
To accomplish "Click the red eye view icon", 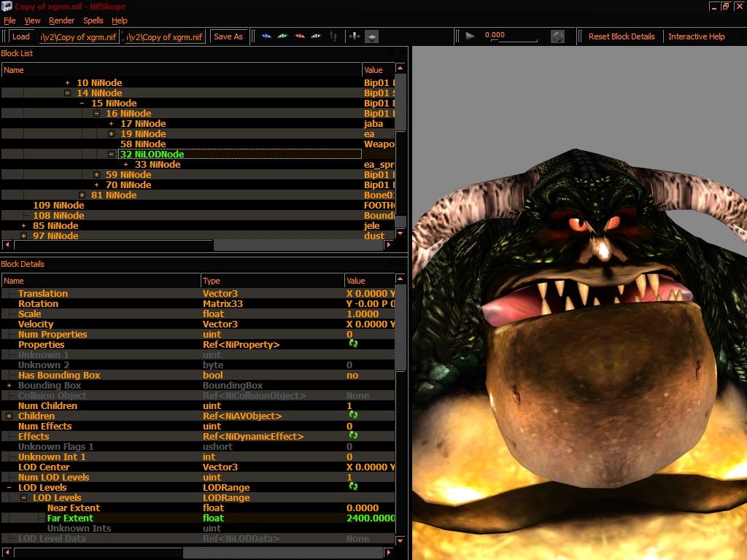I will click(x=300, y=36).
